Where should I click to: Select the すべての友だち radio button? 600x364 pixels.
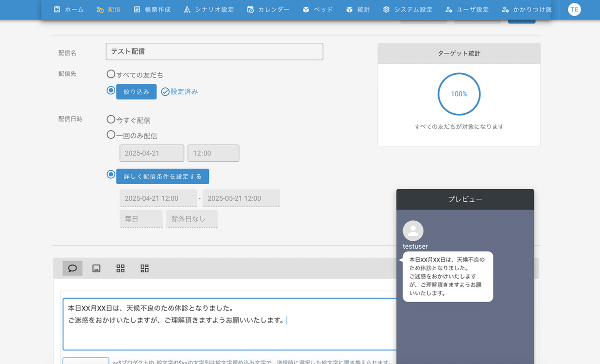click(x=111, y=74)
